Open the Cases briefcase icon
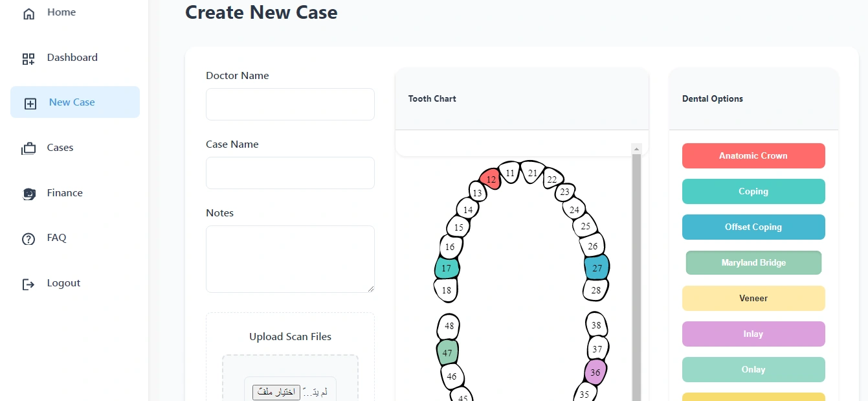868x401 pixels. pyautogui.click(x=28, y=149)
